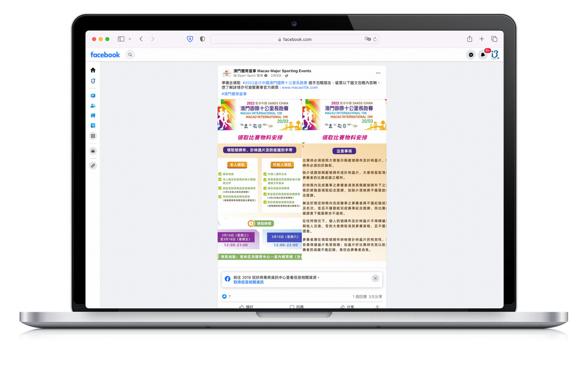
Task: Click the Macao Major Sporting Events avatar
Action: [226, 73]
